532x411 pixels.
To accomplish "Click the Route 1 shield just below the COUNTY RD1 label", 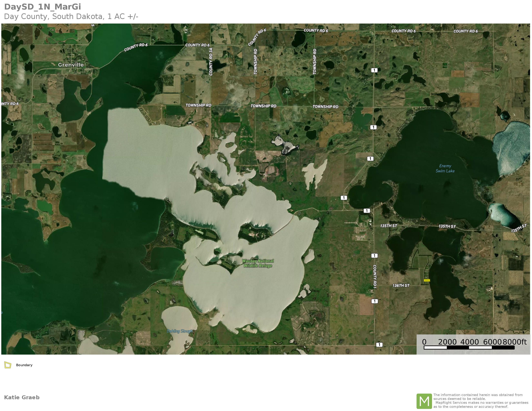I will [375, 301].
